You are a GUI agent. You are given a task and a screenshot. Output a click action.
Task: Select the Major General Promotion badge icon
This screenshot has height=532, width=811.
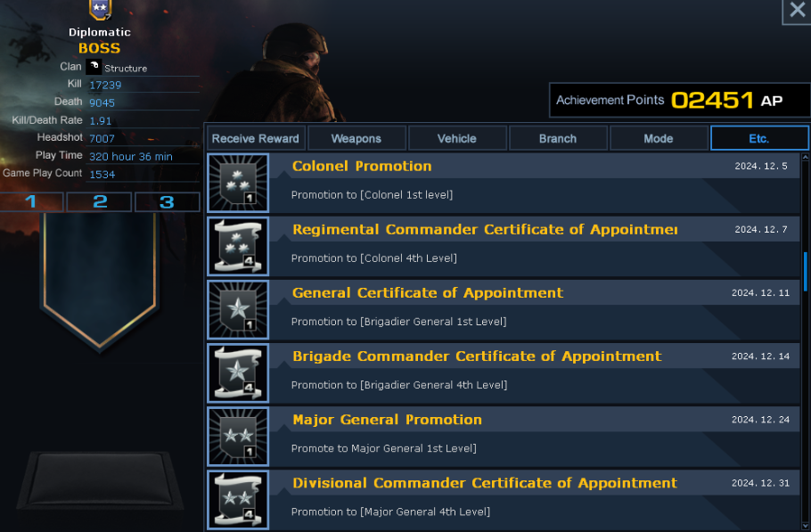238,437
